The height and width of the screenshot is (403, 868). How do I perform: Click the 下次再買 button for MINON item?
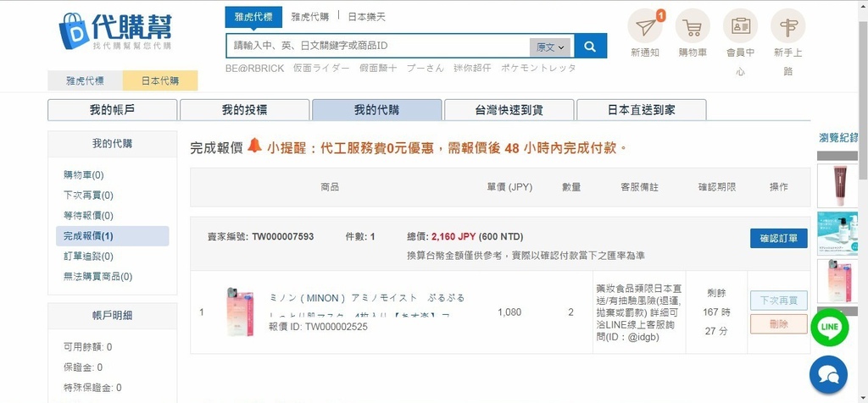pos(779,301)
